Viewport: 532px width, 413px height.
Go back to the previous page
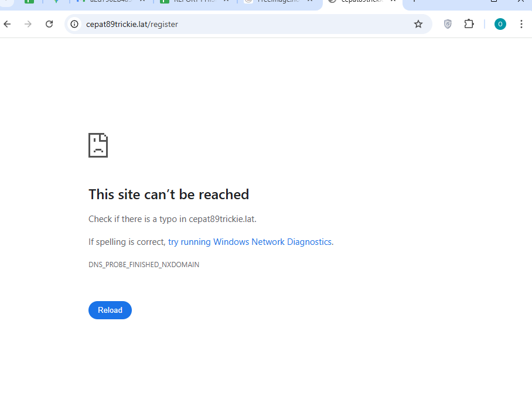click(7, 24)
